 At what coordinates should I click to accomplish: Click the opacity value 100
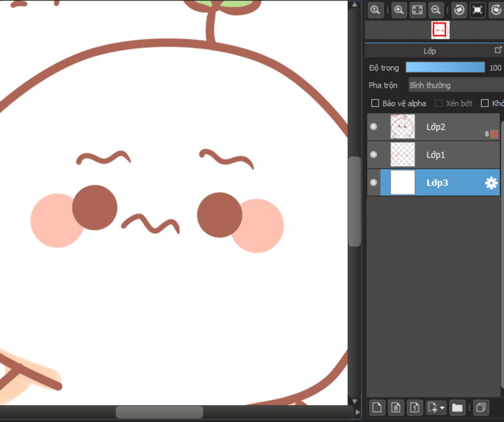coord(495,68)
